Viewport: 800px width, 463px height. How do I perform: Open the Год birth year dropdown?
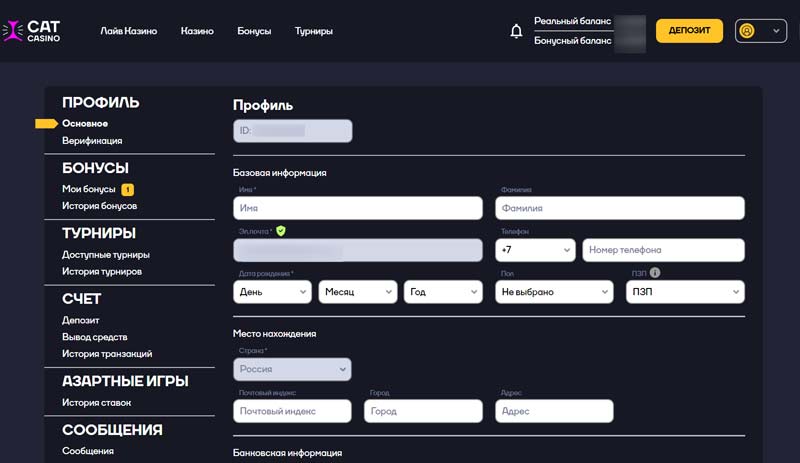pos(444,292)
